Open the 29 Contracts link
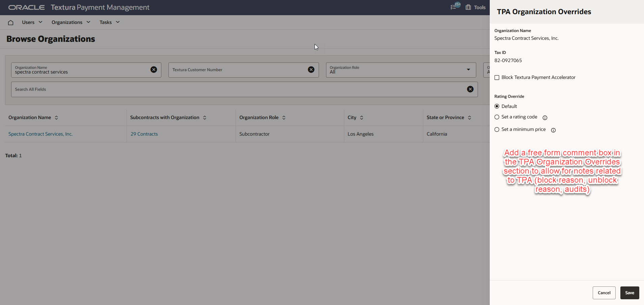The height and width of the screenshot is (305, 644). pos(144,134)
